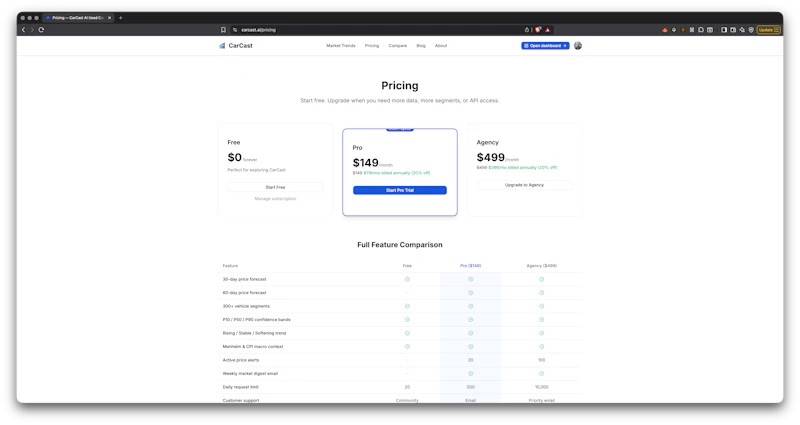
Task: Click Agency checkmark for confidence bands row
Action: [x=541, y=319]
